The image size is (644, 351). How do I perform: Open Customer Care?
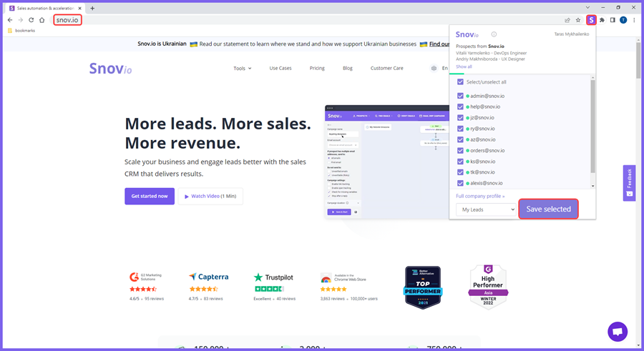tap(387, 68)
